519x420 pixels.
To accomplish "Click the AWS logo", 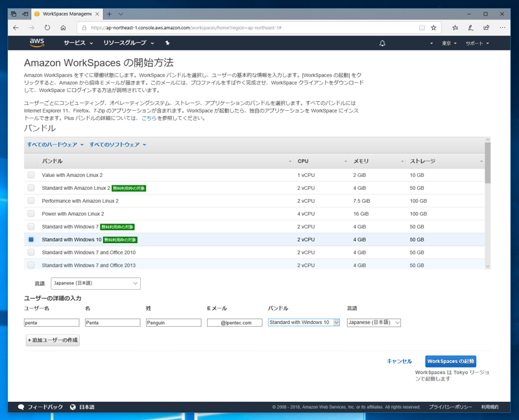I will pos(37,43).
